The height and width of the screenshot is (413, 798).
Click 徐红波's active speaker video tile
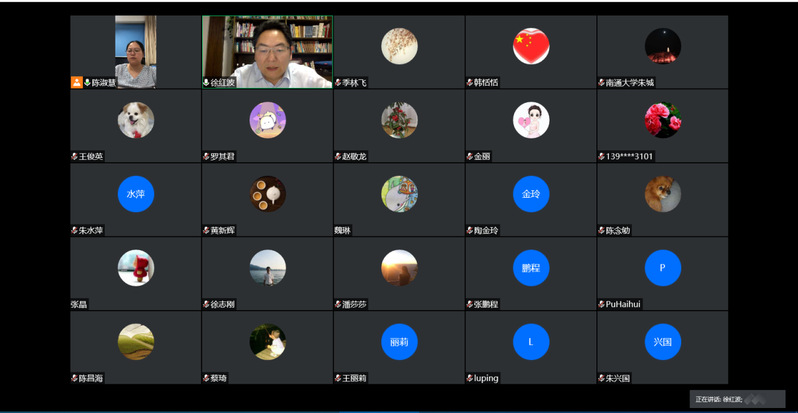click(268, 52)
